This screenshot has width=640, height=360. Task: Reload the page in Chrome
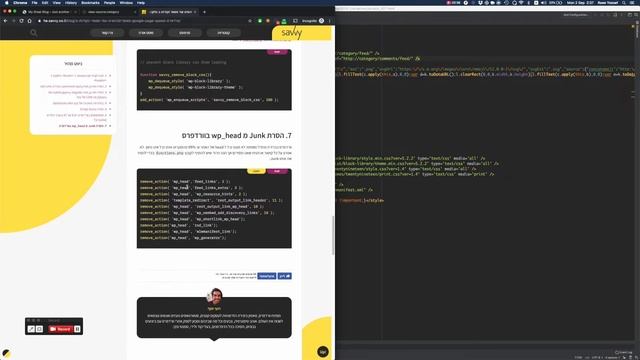21,21
